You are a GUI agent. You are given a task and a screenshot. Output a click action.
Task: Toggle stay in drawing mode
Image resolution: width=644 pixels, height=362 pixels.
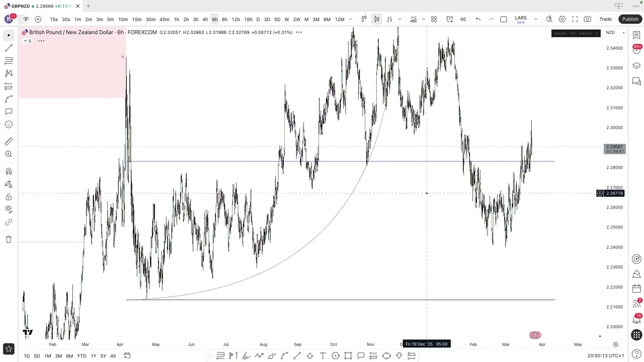pos(9,185)
